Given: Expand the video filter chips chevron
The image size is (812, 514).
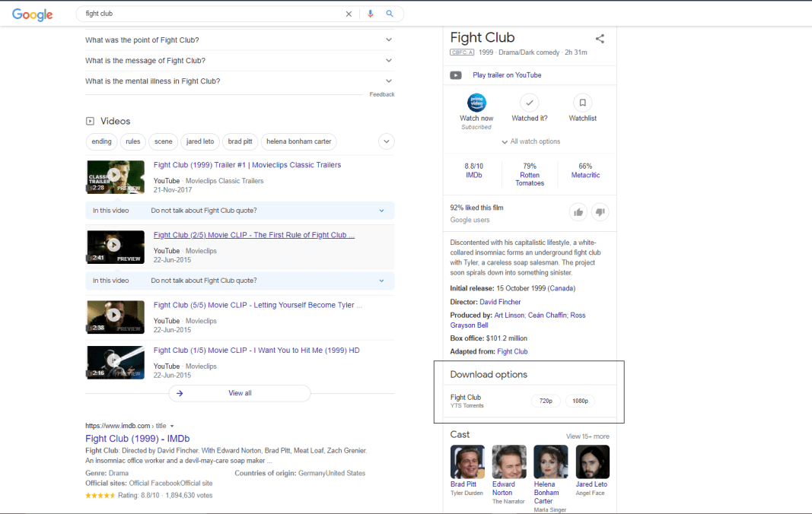Looking at the screenshot, I should click(x=387, y=141).
